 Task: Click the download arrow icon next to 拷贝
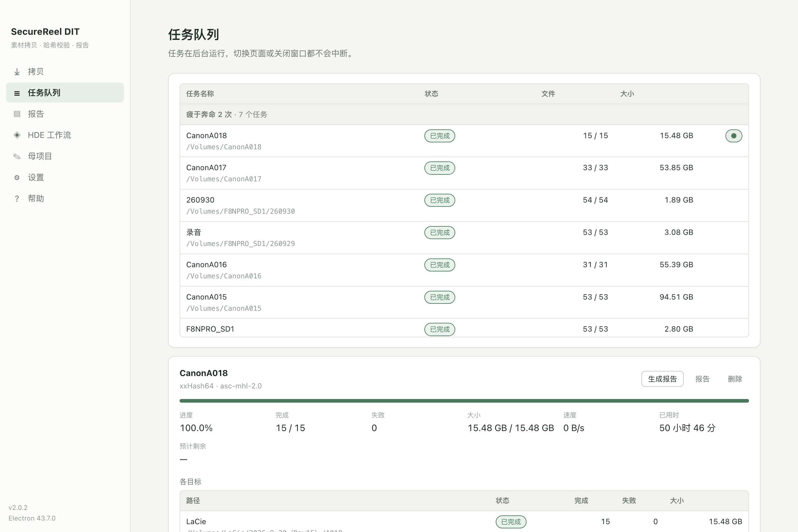click(17, 72)
